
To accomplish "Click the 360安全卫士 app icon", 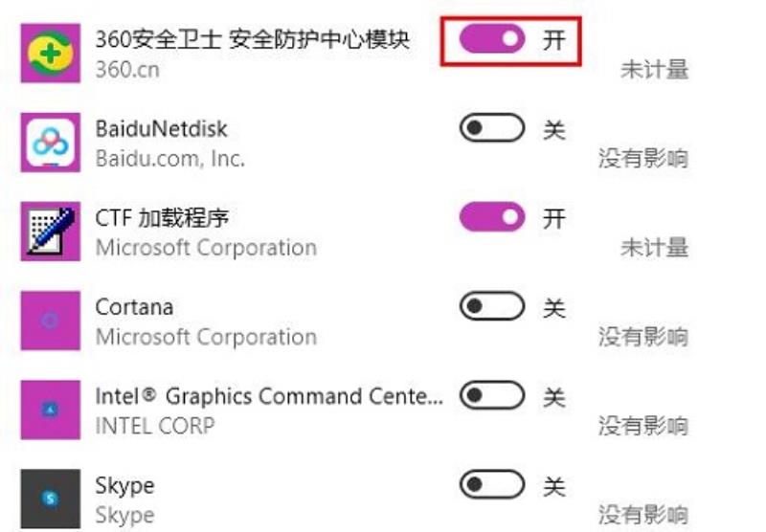I will 51,53.
